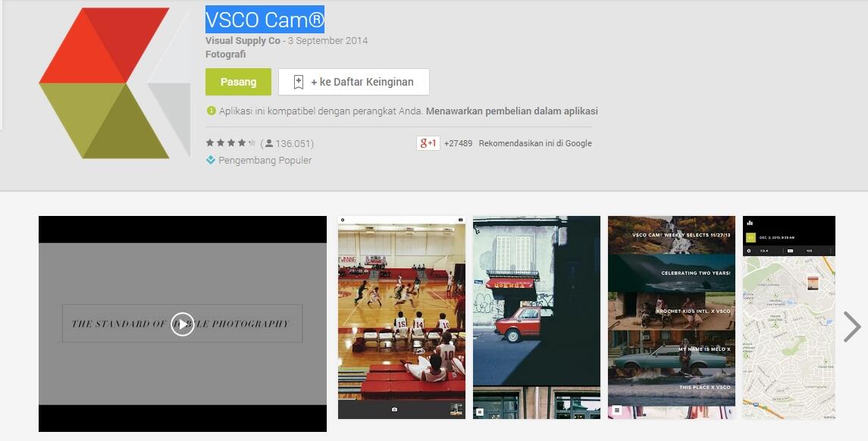Click the bookmark icon on wishlist button
This screenshot has height=441, width=868.
tap(299, 82)
